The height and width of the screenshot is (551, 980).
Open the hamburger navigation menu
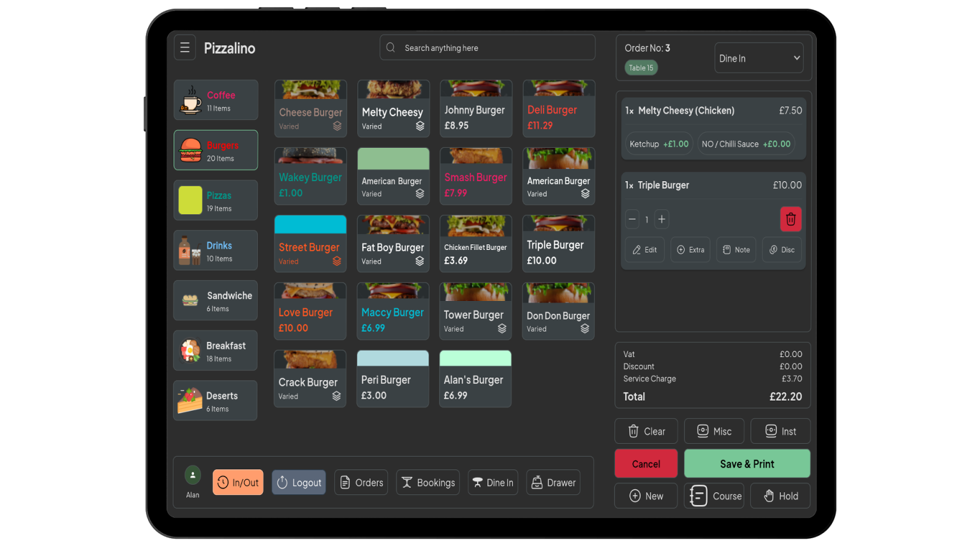(184, 47)
